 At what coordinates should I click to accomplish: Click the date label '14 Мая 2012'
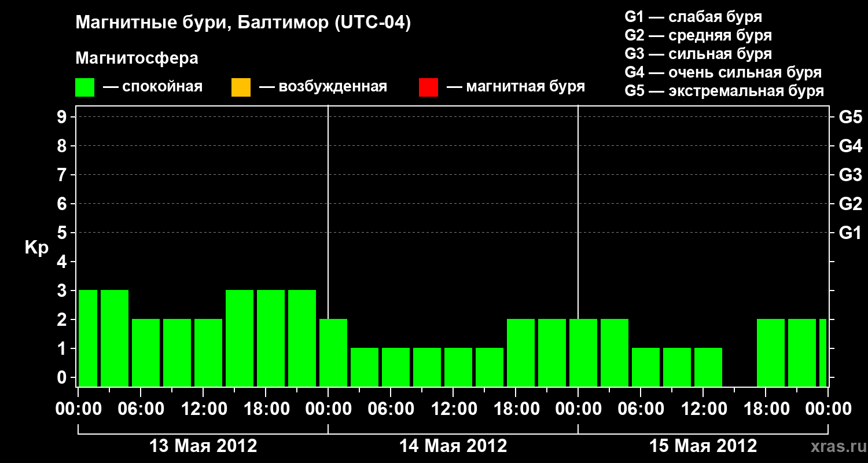pos(453,446)
